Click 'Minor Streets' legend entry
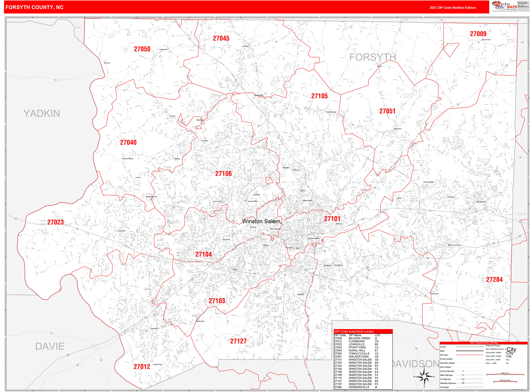The image size is (532, 392). (x=445, y=367)
